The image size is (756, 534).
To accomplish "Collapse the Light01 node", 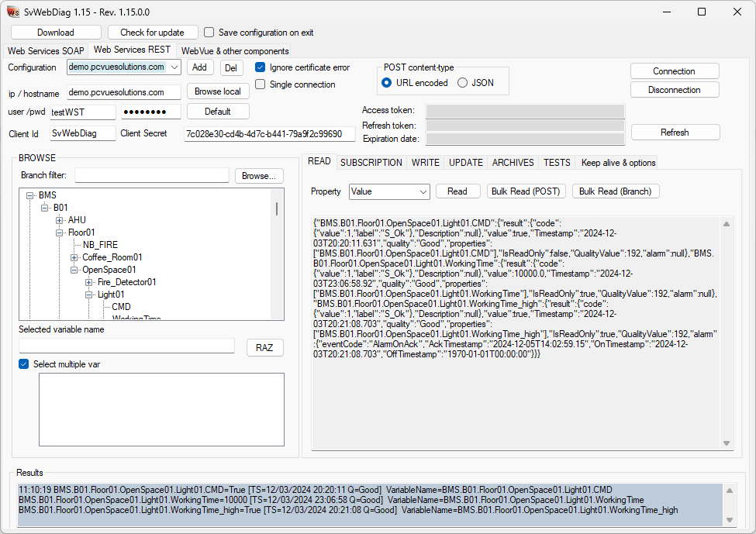I will click(88, 295).
